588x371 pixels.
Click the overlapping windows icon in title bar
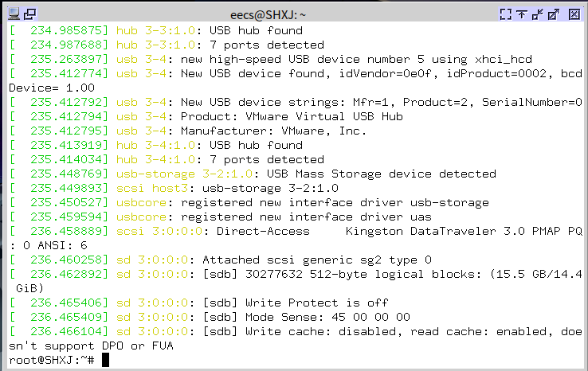tap(29, 14)
